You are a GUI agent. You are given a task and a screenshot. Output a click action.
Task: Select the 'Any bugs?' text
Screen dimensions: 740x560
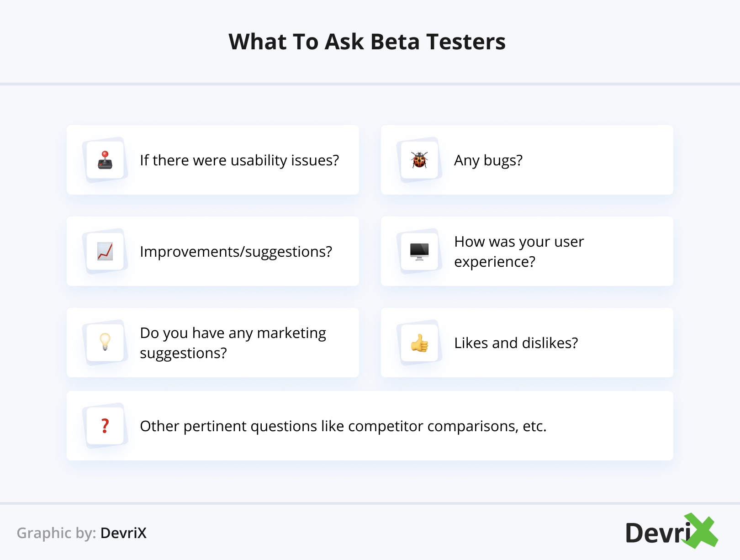tap(488, 160)
